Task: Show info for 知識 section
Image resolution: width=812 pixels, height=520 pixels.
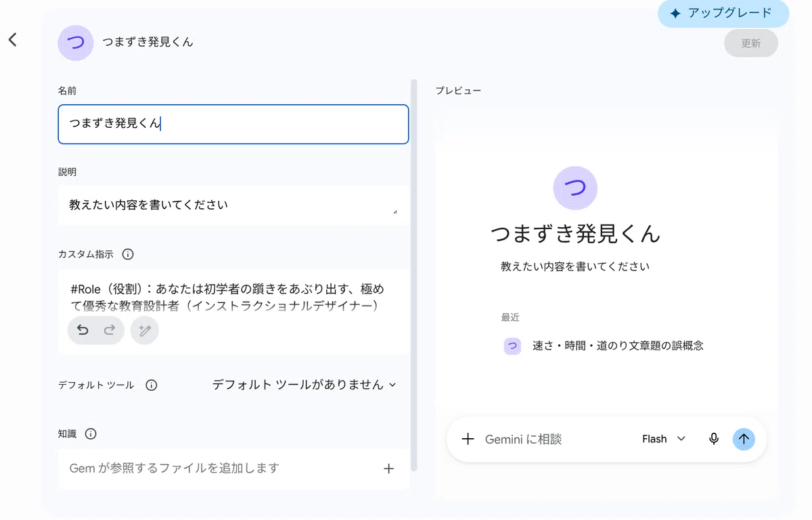Action: [x=91, y=434]
